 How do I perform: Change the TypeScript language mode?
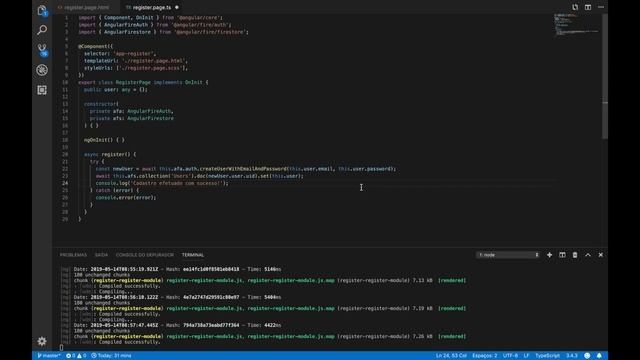(x=547, y=356)
